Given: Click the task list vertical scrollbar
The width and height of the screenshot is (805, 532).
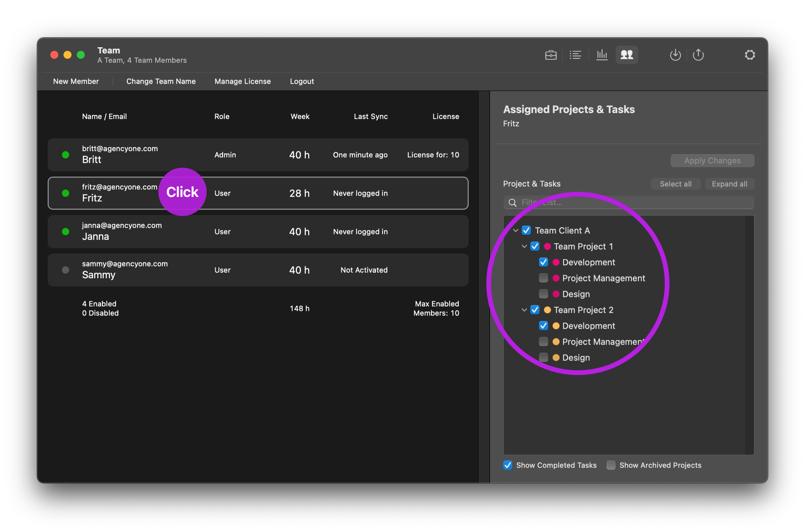Looking at the screenshot, I should (x=749, y=335).
